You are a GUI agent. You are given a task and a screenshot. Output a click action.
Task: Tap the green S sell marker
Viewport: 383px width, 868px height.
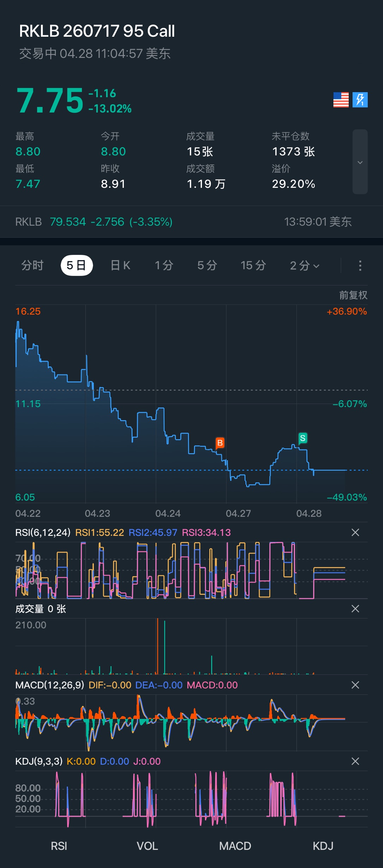pos(303,438)
